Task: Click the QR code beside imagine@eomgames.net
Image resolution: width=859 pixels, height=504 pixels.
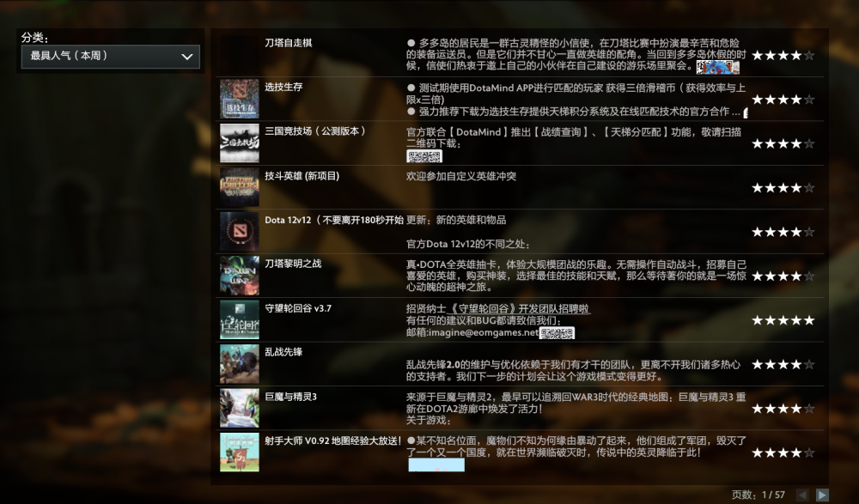Action: pos(557,333)
